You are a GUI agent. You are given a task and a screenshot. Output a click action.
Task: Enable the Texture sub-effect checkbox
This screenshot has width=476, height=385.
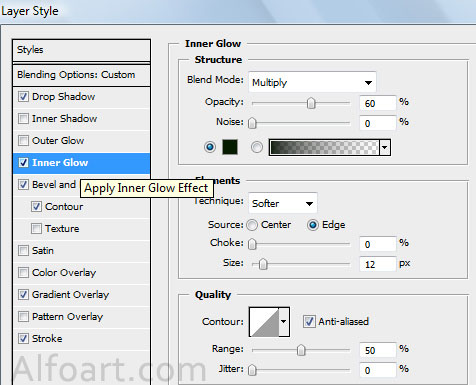click(x=36, y=229)
